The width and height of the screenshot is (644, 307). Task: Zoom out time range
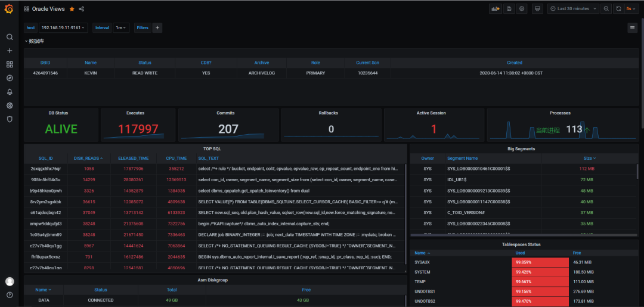point(606,8)
